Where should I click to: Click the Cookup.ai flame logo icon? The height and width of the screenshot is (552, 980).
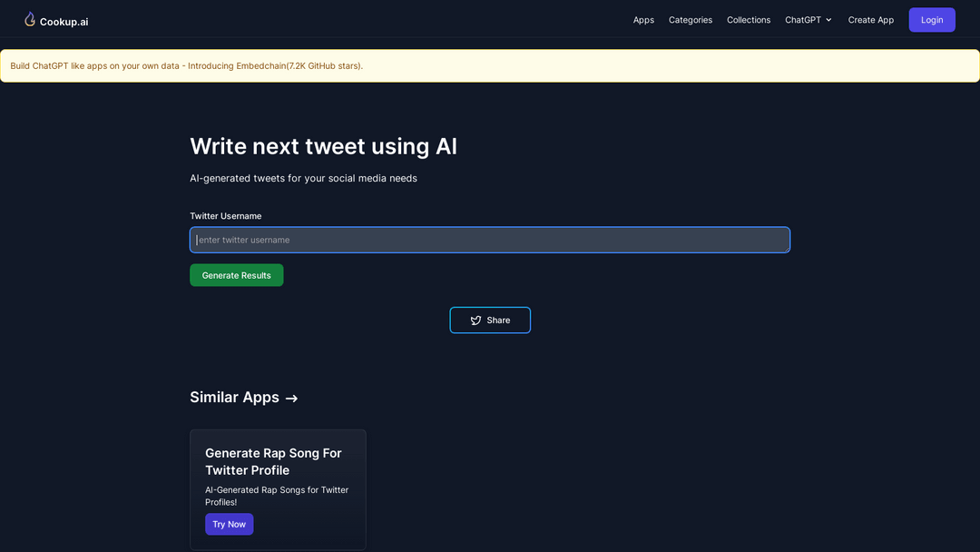30,19
